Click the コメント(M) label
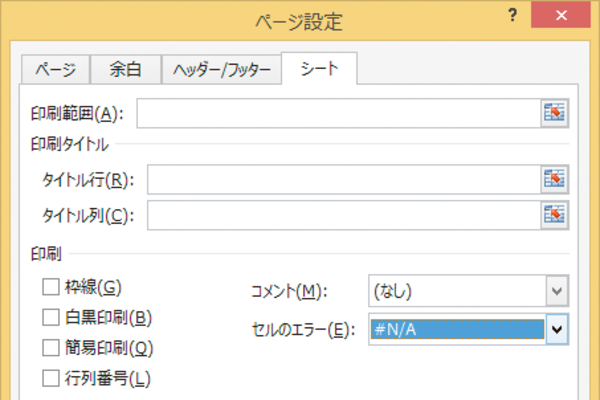The height and width of the screenshot is (400, 600). click(x=289, y=292)
